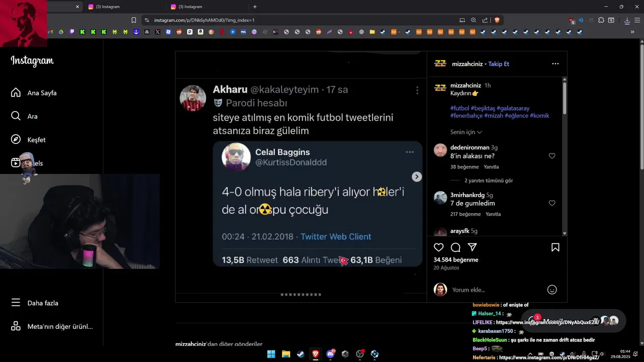The height and width of the screenshot is (362, 644).
Task: Open the comment speech-bubble icon
Action: coord(455,247)
